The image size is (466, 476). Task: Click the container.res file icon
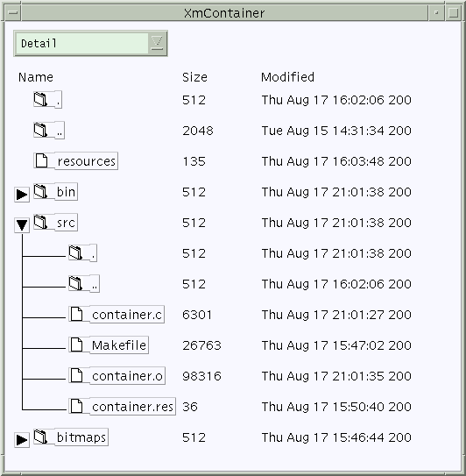76,406
